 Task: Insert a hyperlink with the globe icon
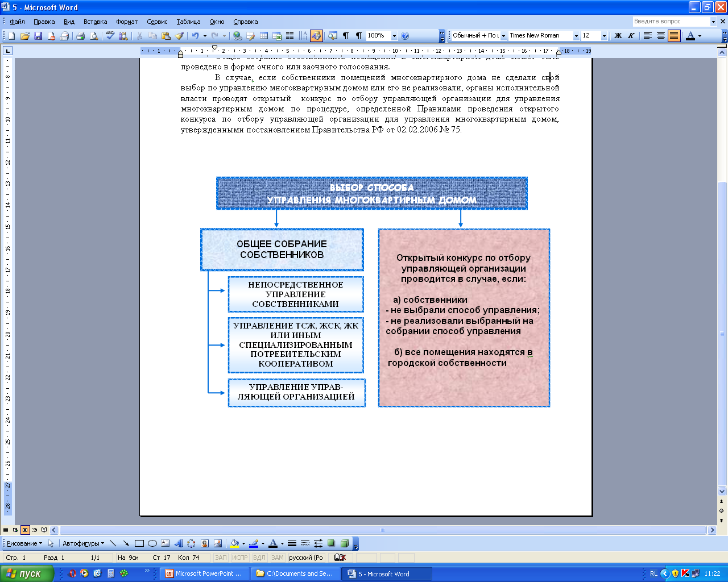click(x=238, y=35)
